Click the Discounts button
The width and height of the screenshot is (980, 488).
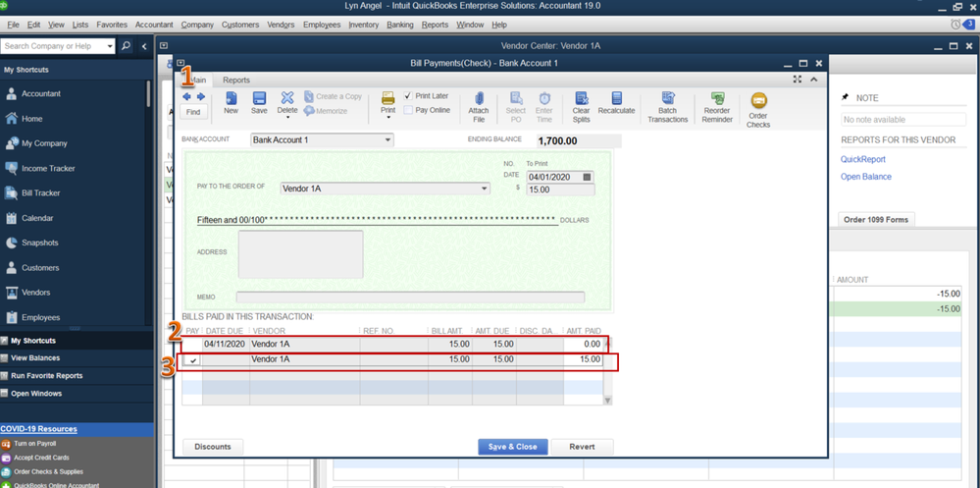point(213,447)
